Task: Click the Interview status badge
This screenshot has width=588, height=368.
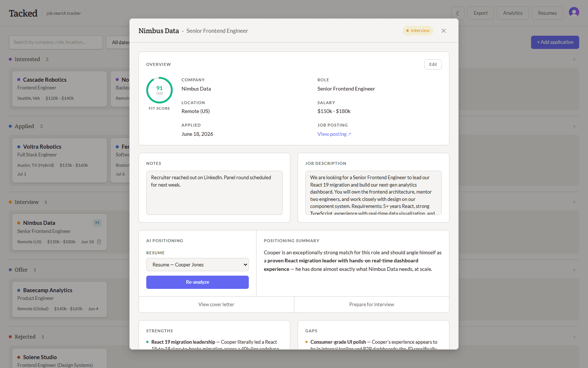Action: point(418,31)
